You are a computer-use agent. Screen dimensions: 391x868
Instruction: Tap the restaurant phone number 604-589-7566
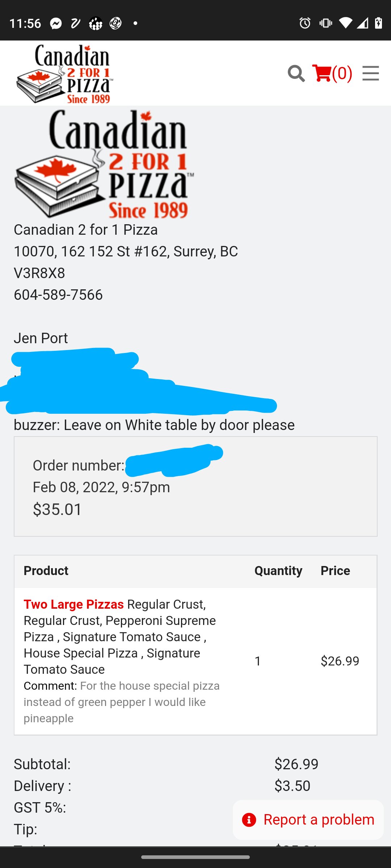coord(58,295)
